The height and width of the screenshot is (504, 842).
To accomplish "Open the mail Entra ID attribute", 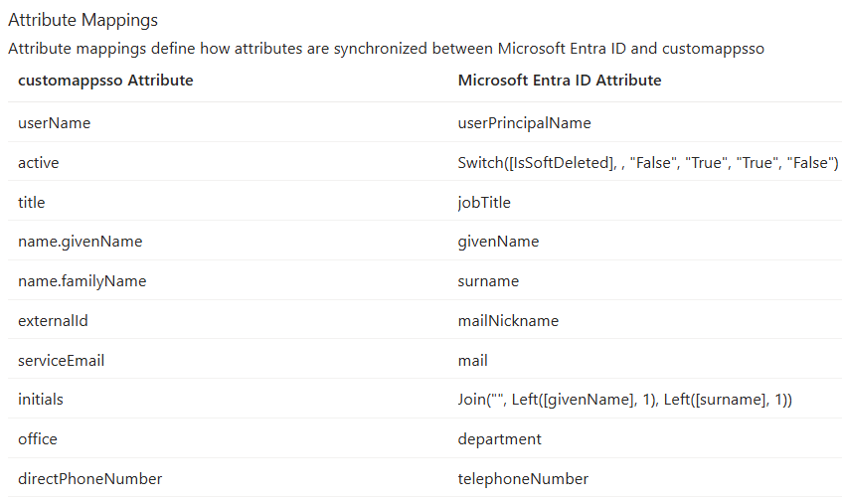I will pyautogui.click(x=472, y=361).
